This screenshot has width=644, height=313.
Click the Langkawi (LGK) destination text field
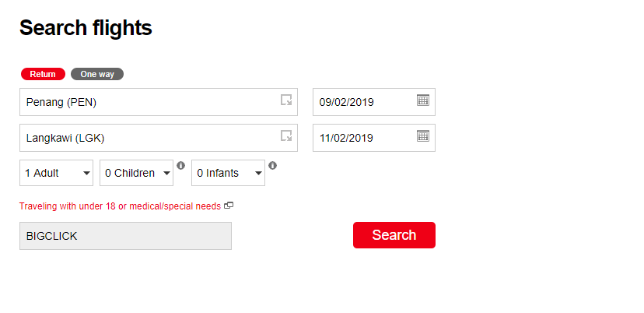pos(148,138)
